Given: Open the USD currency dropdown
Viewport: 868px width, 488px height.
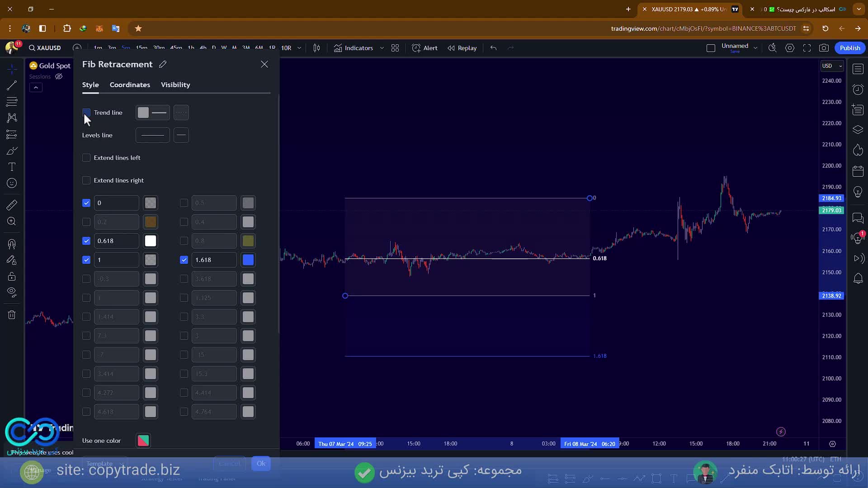Looking at the screenshot, I should click(x=832, y=66).
